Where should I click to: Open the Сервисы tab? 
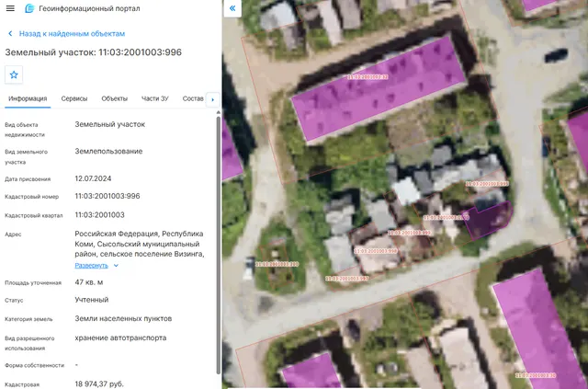pos(74,98)
